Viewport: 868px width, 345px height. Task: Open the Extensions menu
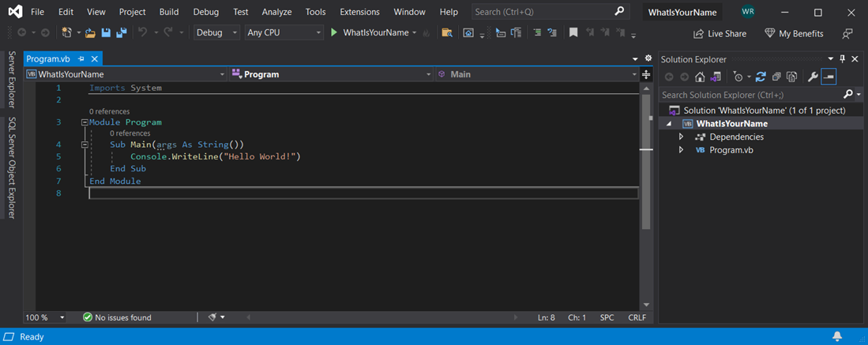(x=359, y=12)
